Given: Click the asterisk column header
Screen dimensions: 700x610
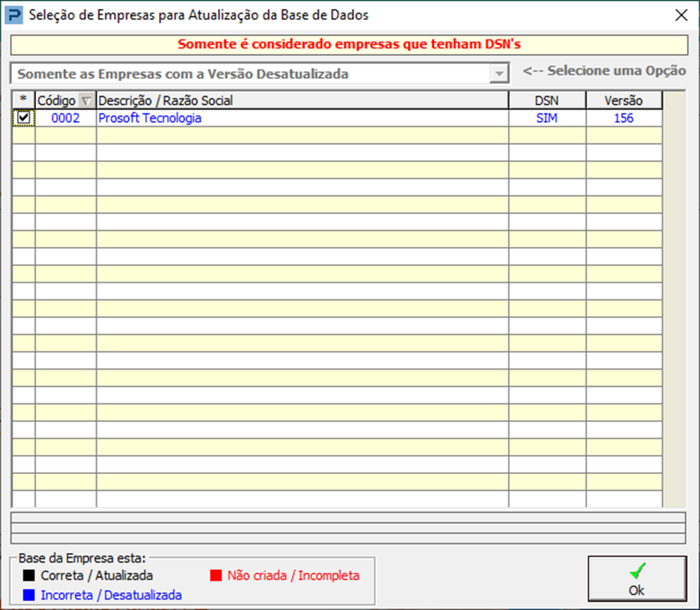Looking at the screenshot, I should [x=24, y=100].
